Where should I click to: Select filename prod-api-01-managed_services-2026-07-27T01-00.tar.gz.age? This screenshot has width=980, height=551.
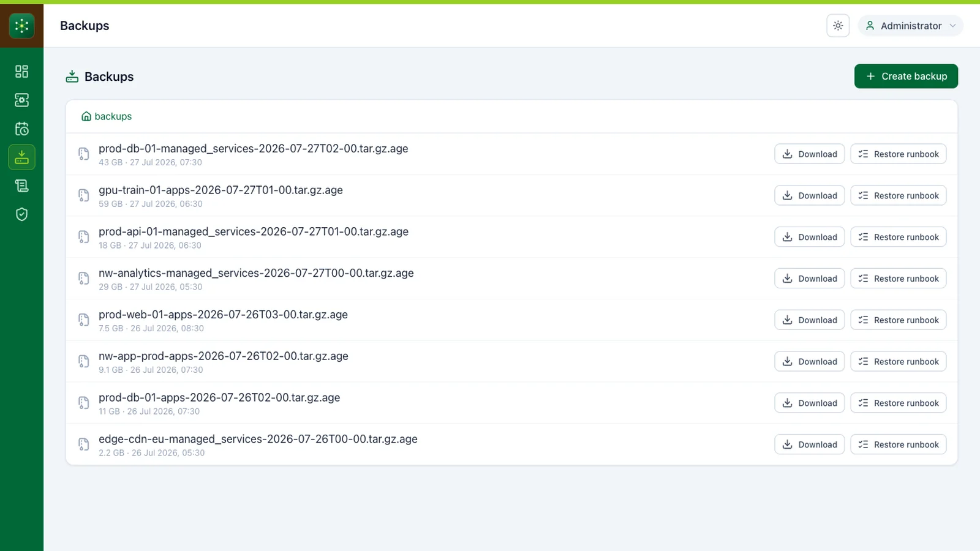[254, 232]
